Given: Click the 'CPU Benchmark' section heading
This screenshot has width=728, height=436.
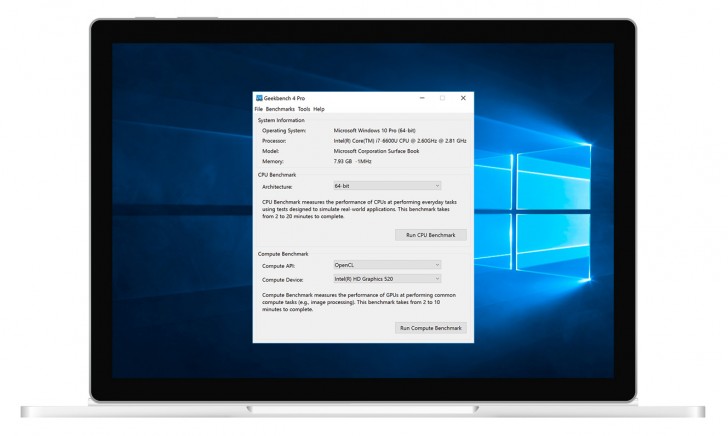Looking at the screenshot, I should point(277,175).
